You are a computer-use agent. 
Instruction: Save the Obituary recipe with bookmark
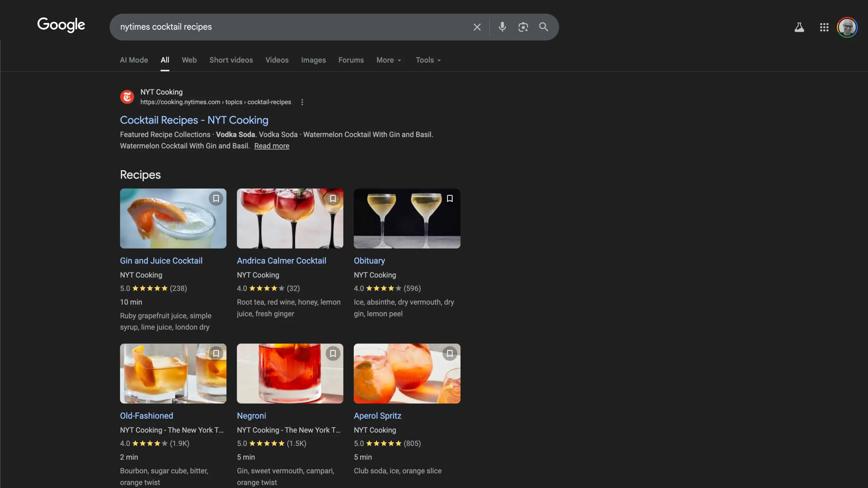(450, 199)
